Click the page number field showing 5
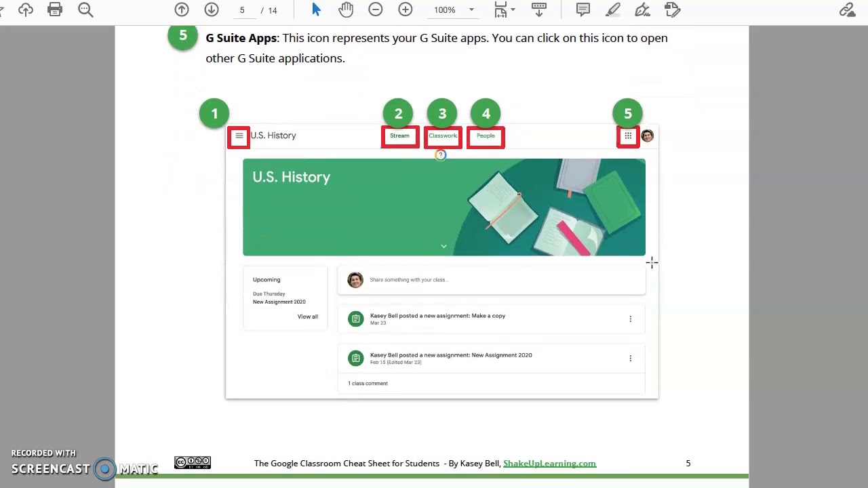868x488 pixels. (242, 10)
